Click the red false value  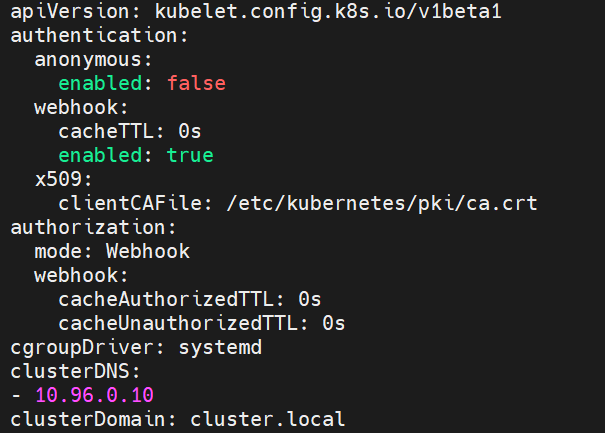[196, 83]
